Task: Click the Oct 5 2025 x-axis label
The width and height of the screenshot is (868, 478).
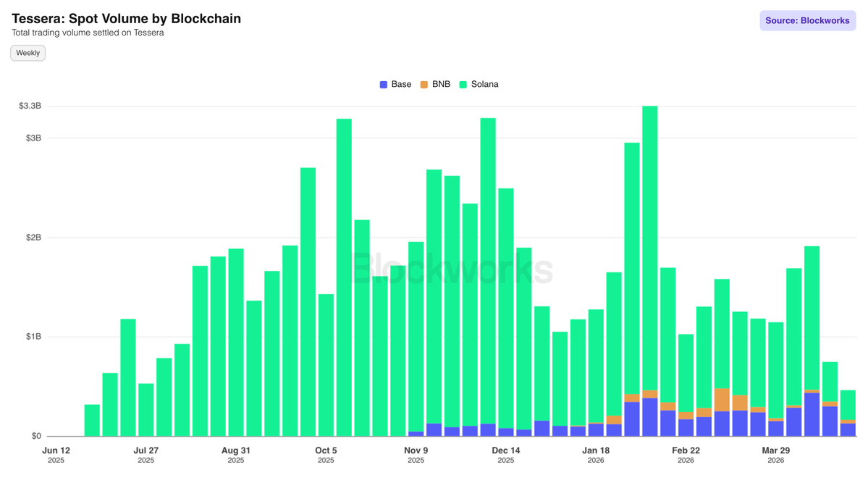Action: [326, 455]
